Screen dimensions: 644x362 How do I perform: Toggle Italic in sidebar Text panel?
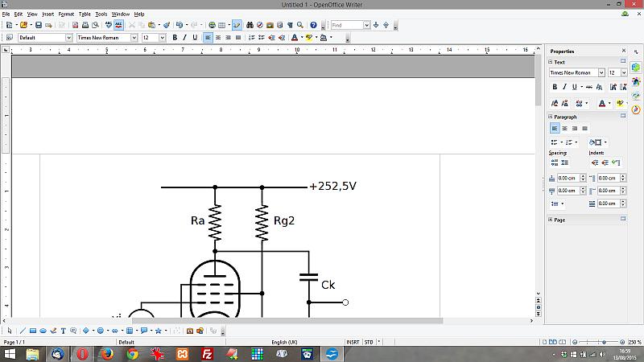tap(565, 87)
